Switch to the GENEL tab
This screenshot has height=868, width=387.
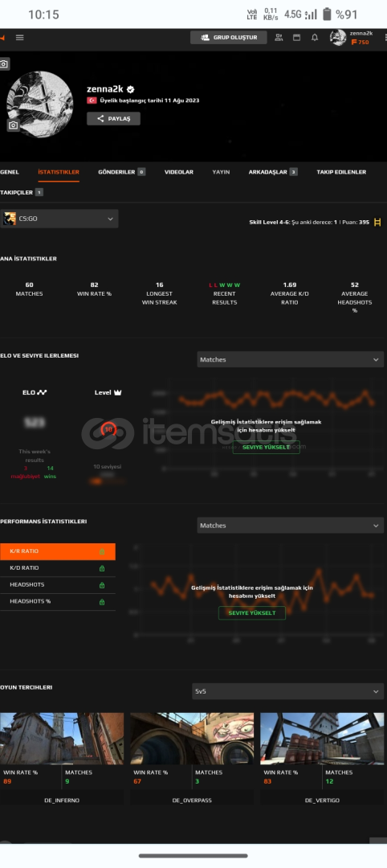tap(10, 172)
